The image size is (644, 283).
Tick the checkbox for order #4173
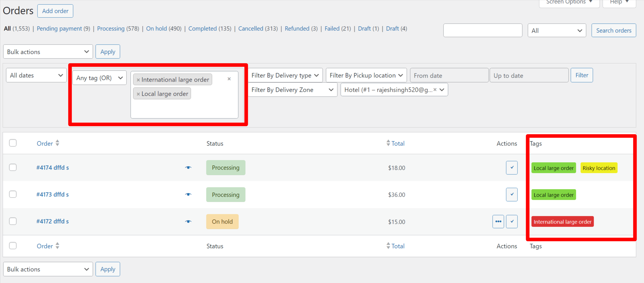pos(13,194)
